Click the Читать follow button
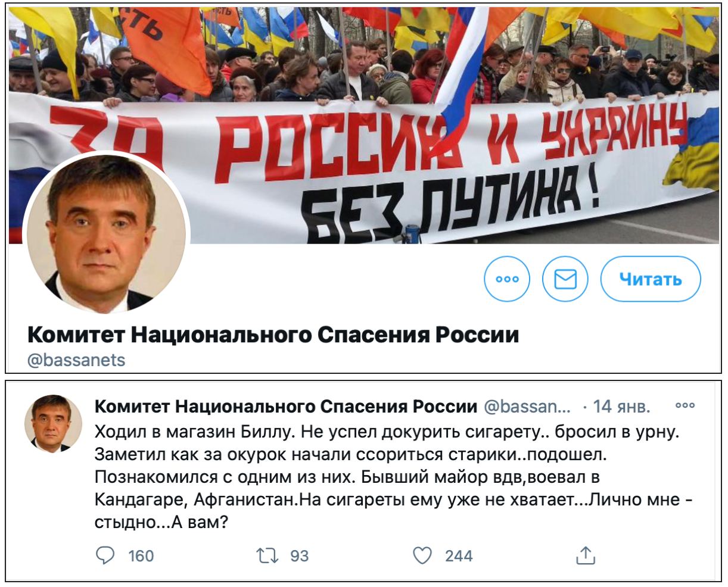Viewport: 728px width, 587px height. click(651, 279)
